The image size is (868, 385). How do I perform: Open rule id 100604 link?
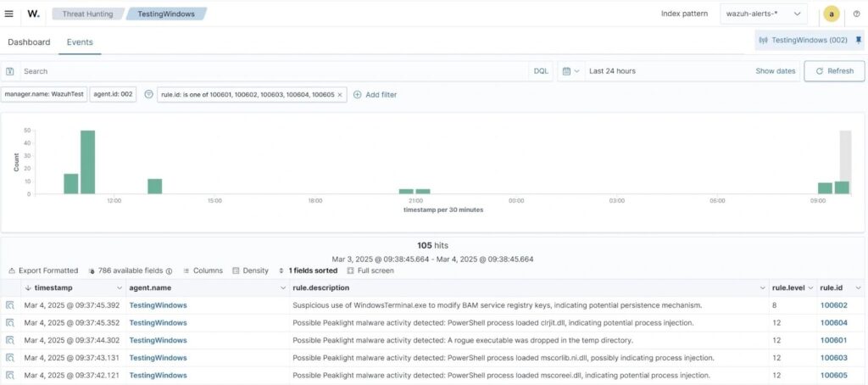click(834, 323)
